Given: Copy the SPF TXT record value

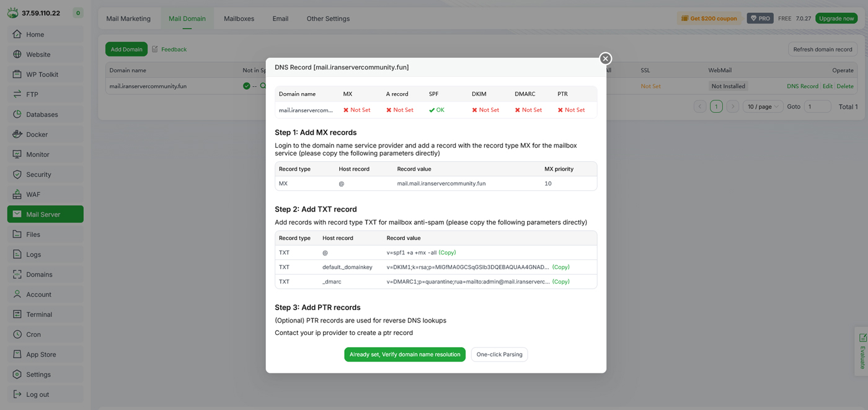Looking at the screenshot, I should point(447,252).
